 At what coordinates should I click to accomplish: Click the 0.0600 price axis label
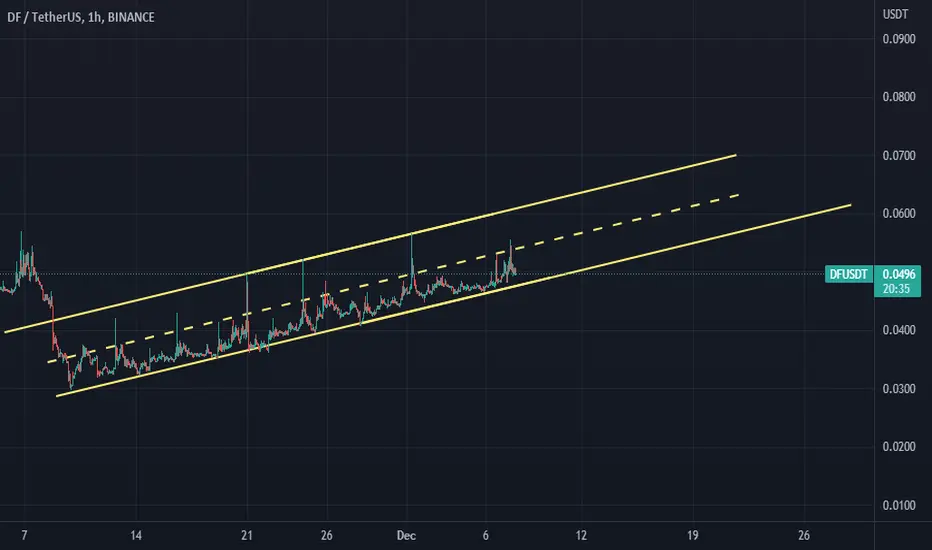(x=899, y=213)
